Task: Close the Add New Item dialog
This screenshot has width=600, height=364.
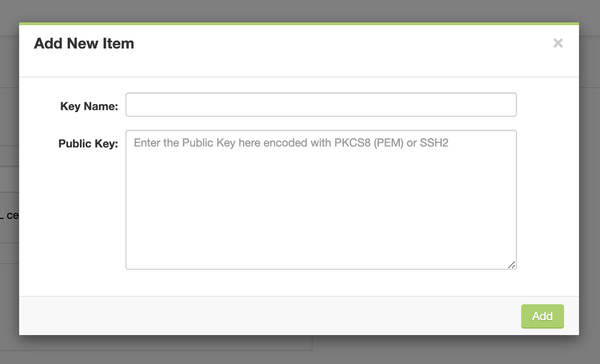Action: click(x=558, y=43)
